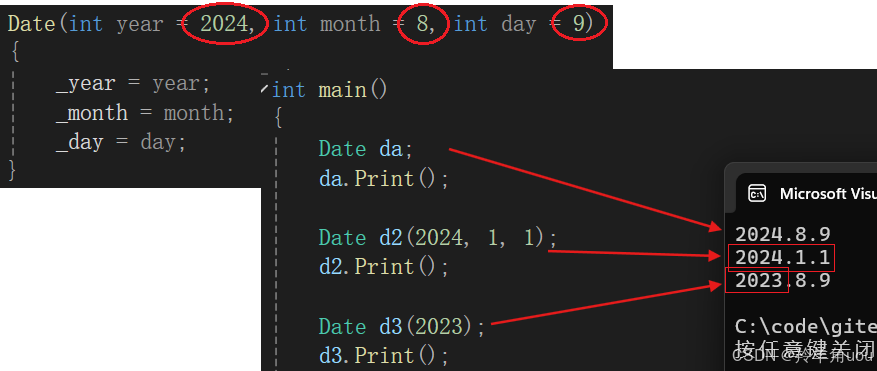Place cursor on the '_year = year;' line
Screen dimensions: 877x371
[133, 84]
